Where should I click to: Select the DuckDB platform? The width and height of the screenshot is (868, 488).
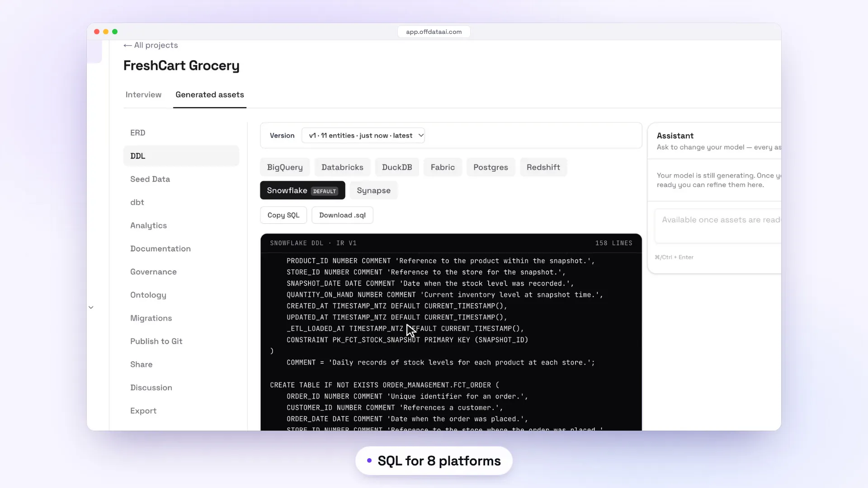[x=397, y=167]
